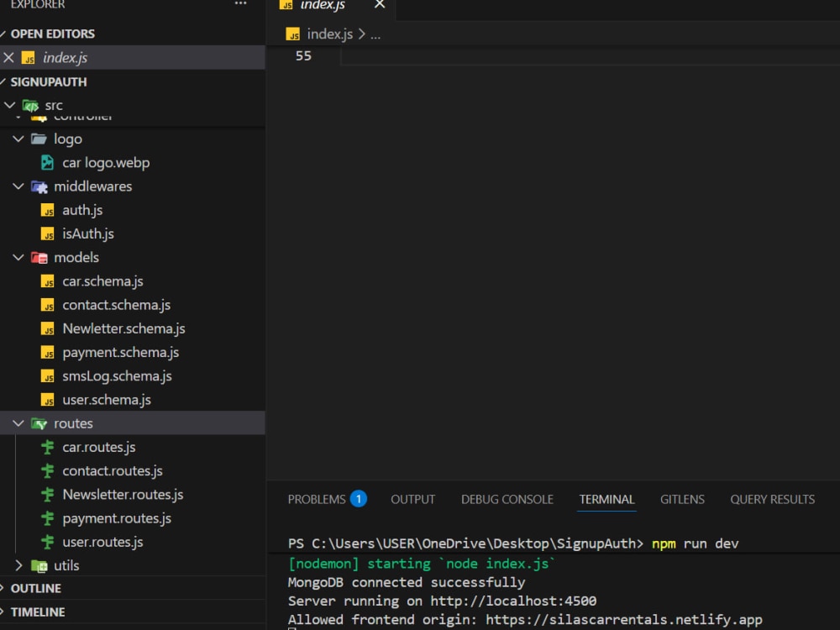The image size is (840, 630).
Task: Open car.routes.js from routes
Action: (x=98, y=448)
